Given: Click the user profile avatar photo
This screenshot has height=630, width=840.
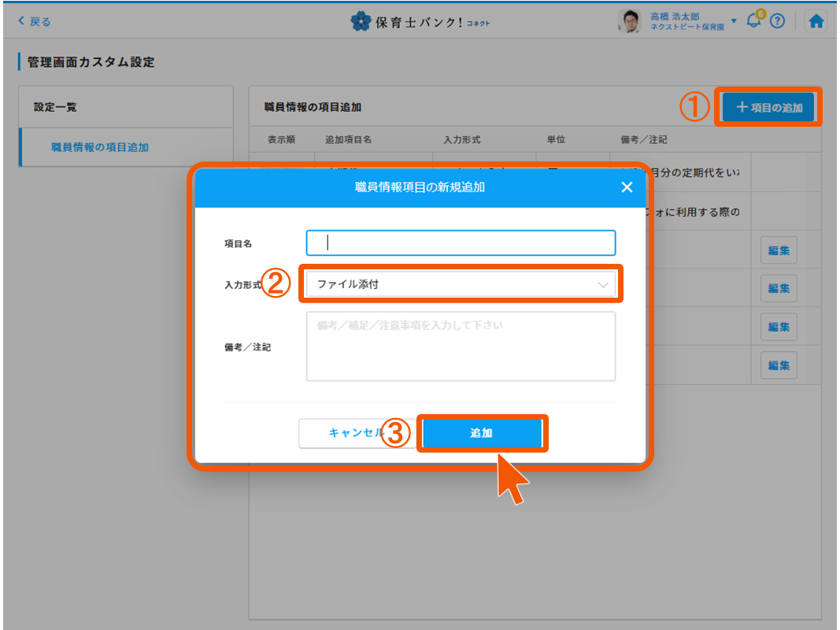Looking at the screenshot, I should click(x=631, y=21).
